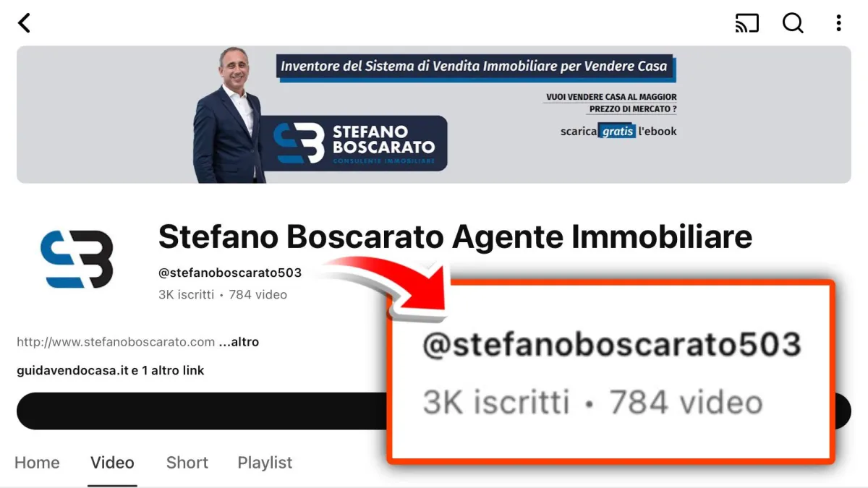The image size is (868, 488).
Task: Open the three-dot more options menu
Action: [x=838, y=23]
